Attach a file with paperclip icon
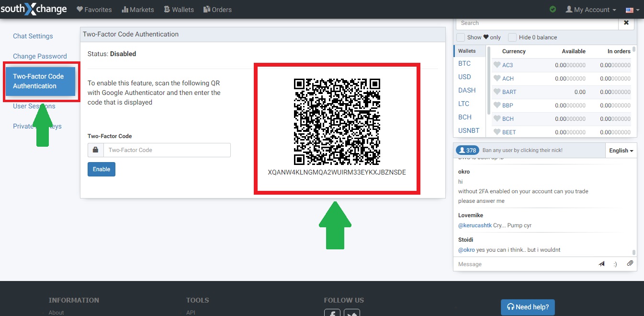This screenshot has height=316, width=644. [630, 264]
